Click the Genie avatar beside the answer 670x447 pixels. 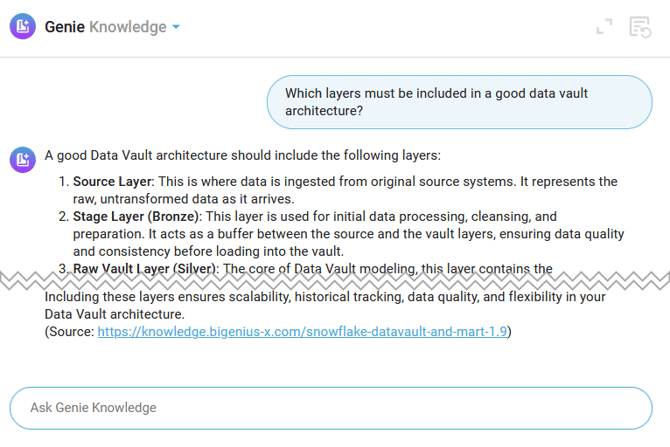click(x=23, y=158)
